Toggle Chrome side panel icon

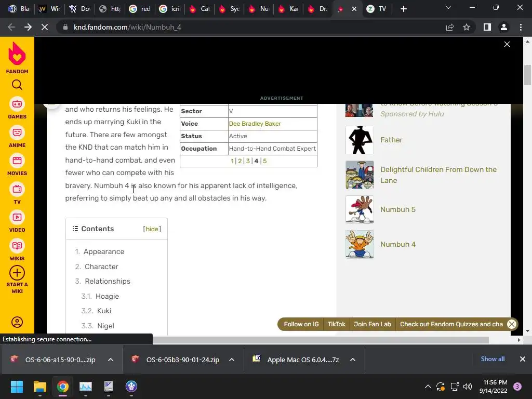(x=487, y=27)
